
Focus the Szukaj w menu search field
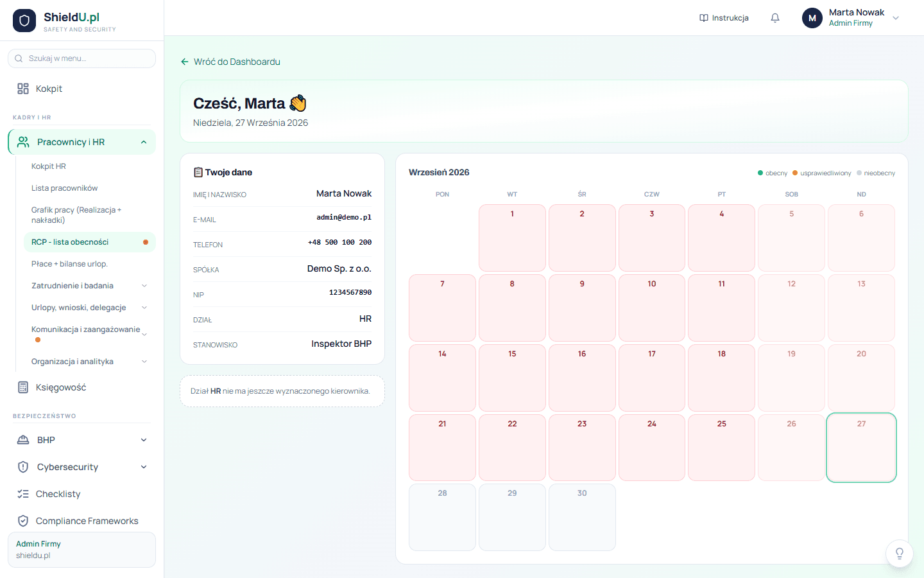point(81,58)
